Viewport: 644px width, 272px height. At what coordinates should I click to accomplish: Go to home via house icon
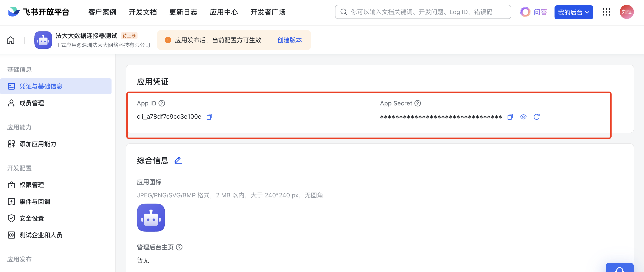point(11,40)
